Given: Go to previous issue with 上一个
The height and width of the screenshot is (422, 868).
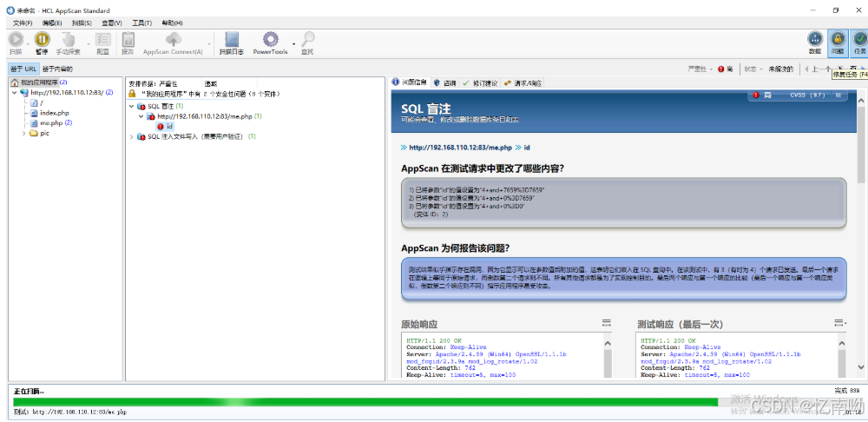Looking at the screenshot, I should 817,69.
